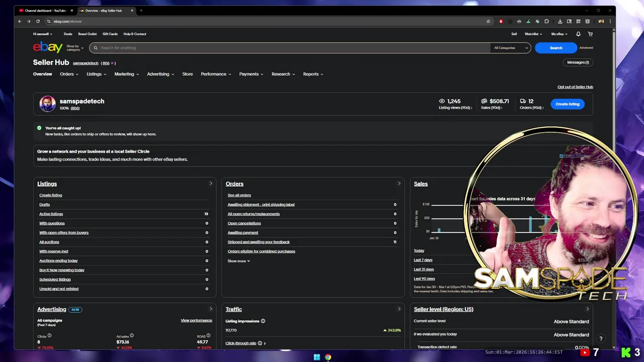Screen dimensions: 644x362
Task: Open Listings panel chevron arrow
Action: point(211,184)
